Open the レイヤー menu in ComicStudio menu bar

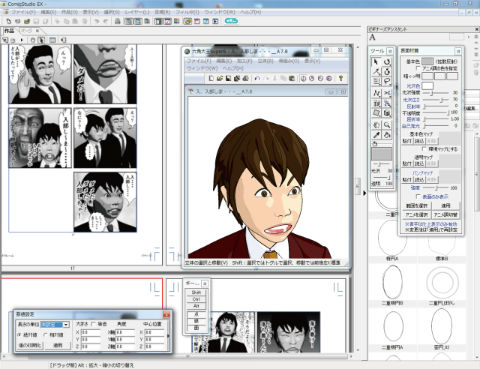pos(137,12)
